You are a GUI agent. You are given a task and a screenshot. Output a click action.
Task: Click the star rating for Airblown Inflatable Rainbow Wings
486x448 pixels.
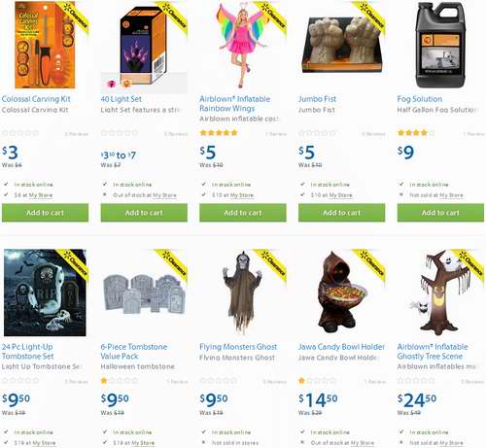pos(219,133)
